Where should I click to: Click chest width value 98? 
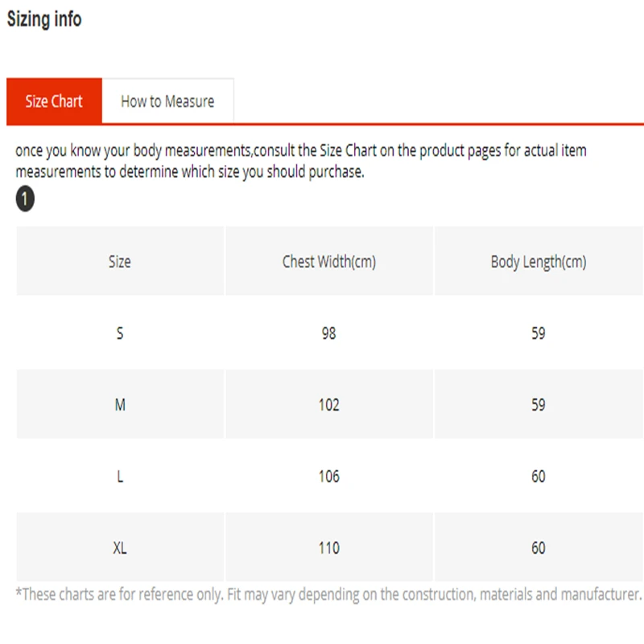[328, 333]
